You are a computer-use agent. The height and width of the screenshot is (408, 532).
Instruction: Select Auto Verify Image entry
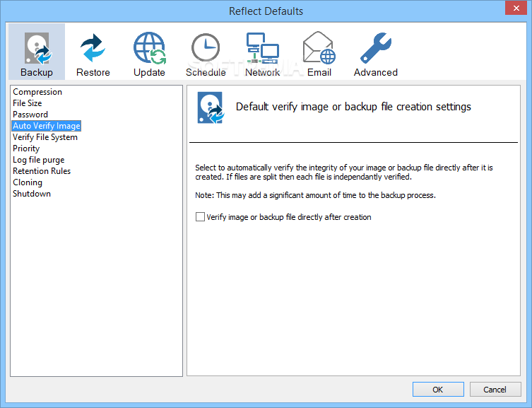47,126
